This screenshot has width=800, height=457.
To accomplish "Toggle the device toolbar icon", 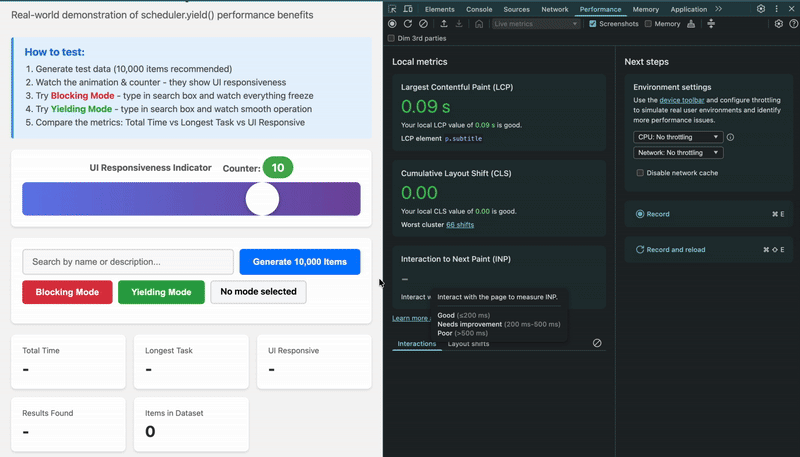I will click(408, 9).
